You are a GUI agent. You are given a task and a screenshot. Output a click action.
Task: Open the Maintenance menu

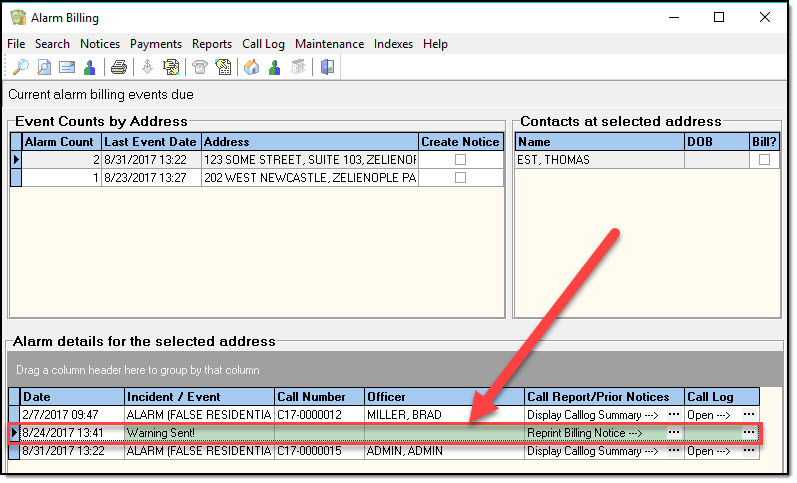tap(329, 44)
